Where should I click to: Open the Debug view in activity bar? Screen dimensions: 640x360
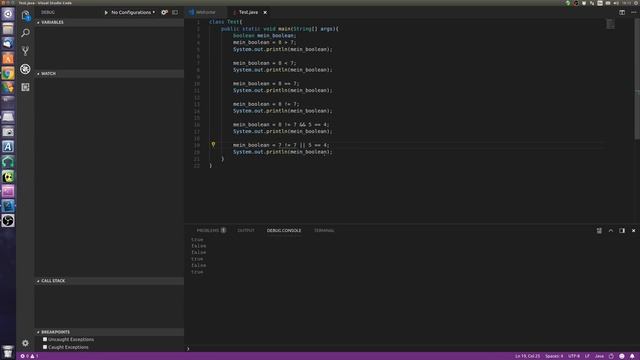click(x=25, y=69)
